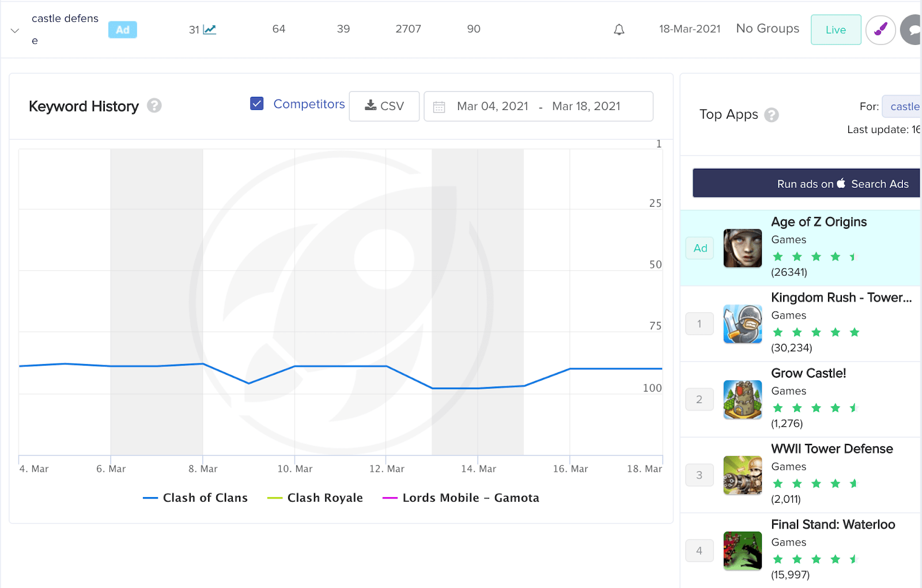
Task: Click the (26341) review count
Action: 789,272
